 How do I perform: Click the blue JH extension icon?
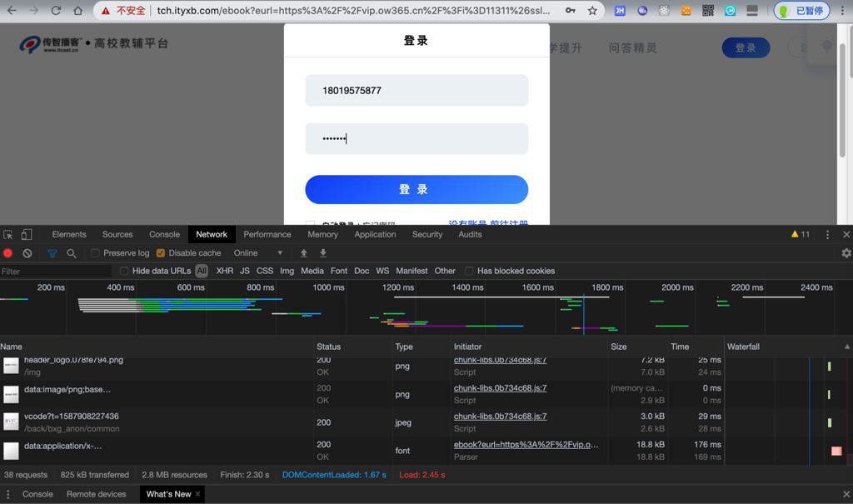[x=620, y=10]
